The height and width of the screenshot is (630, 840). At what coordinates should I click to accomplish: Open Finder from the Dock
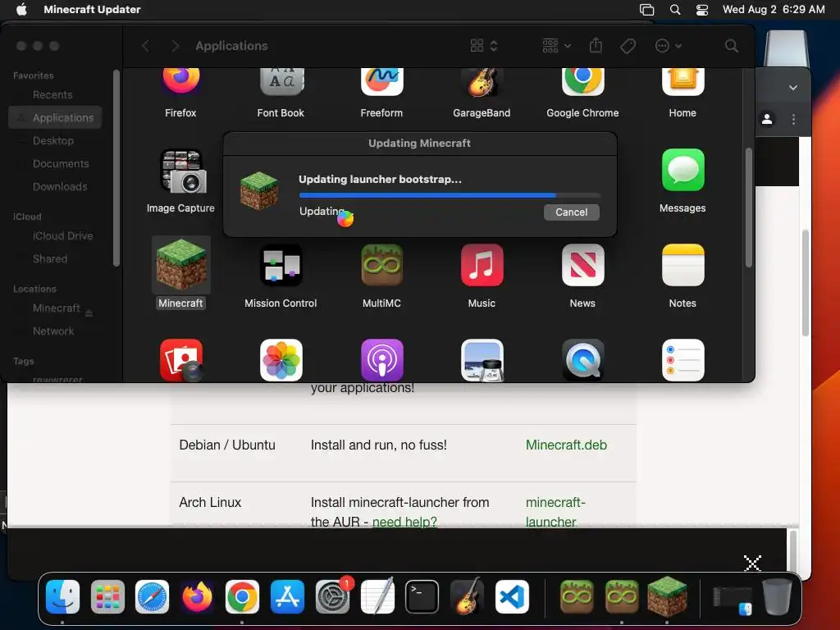(x=62, y=597)
